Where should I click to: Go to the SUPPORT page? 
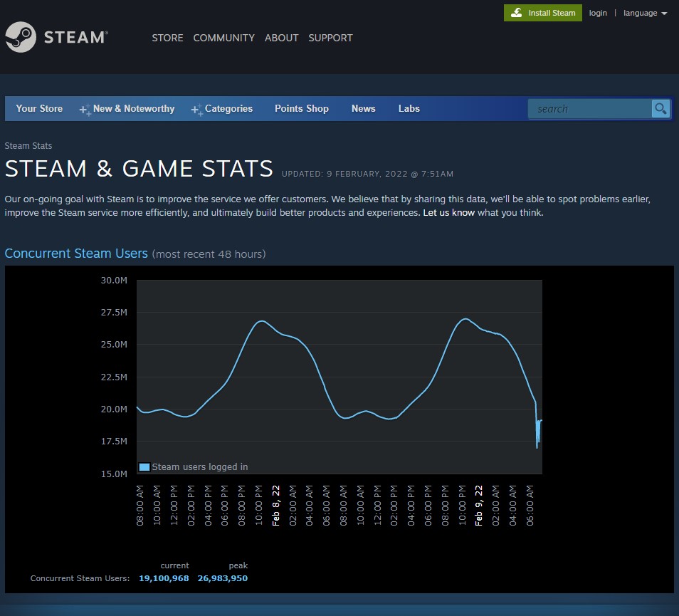coord(330,38)
